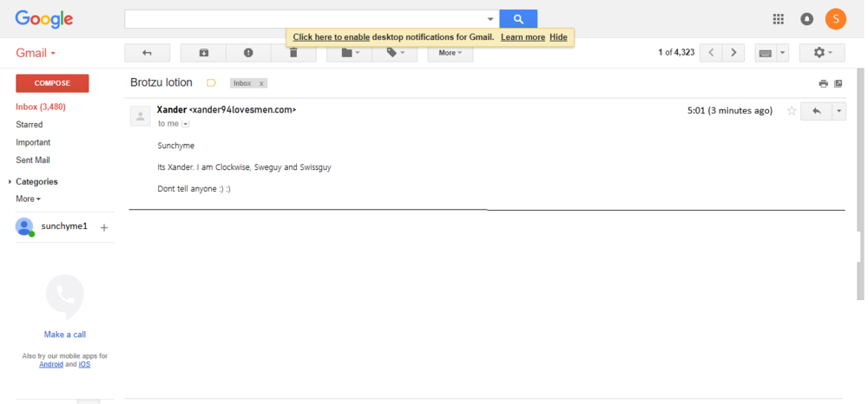Toggle the importance marker next to subject
The height and width of the screenshot is (404, 868).
click(x=211, y=83)
